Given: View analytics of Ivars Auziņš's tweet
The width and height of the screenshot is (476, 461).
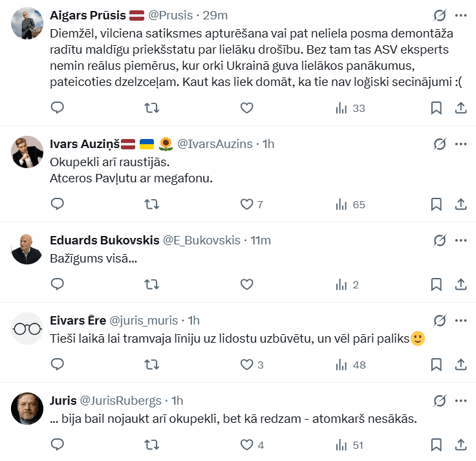Looking at the screenshot, I should point(350,204).
